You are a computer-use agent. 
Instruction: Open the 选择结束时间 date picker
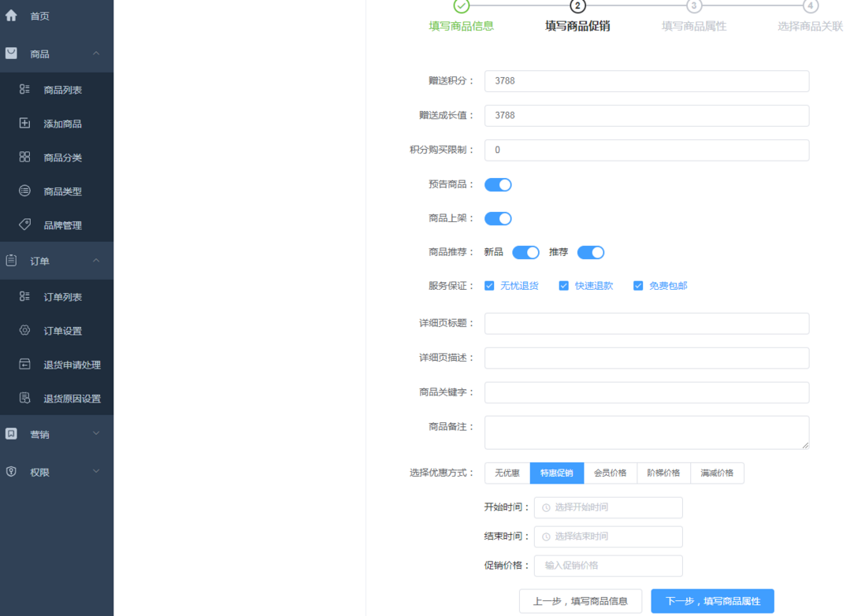click(608, 536)
